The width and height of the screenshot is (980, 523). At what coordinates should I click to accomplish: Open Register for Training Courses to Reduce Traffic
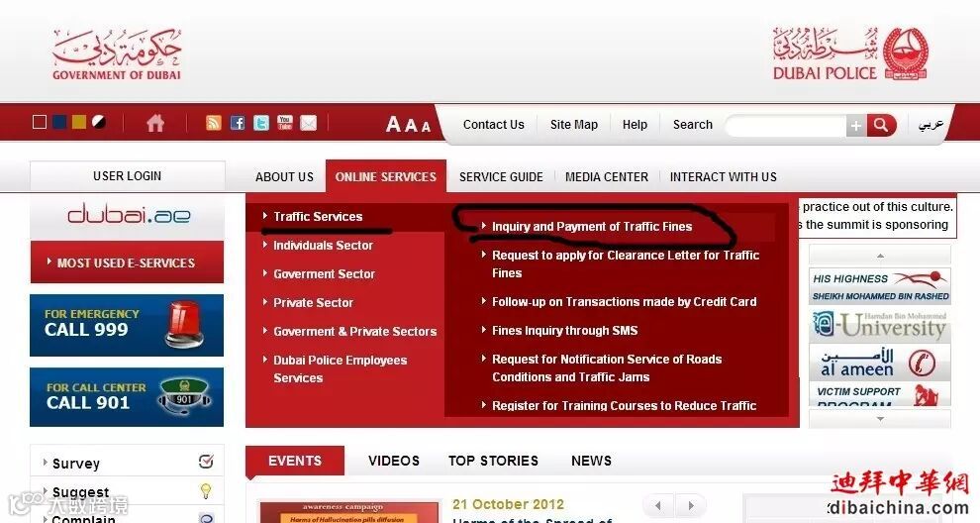624,405
